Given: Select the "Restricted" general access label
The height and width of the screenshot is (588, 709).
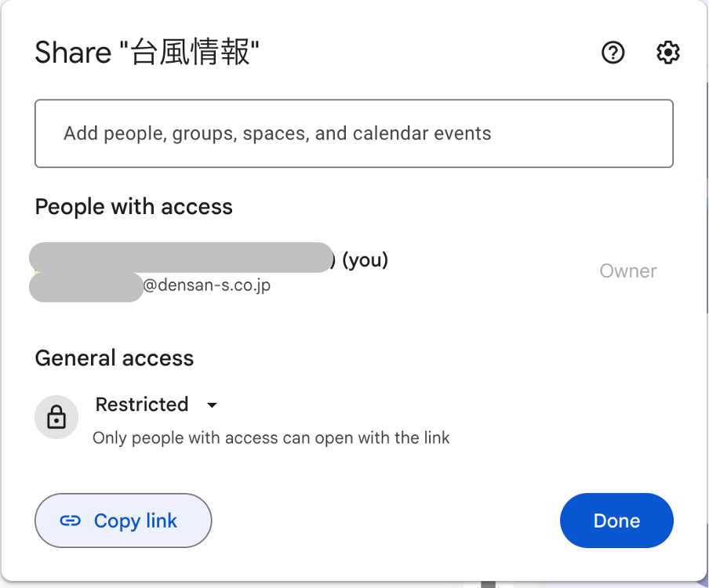Looking at the screenshot, I should coord(142,405).
